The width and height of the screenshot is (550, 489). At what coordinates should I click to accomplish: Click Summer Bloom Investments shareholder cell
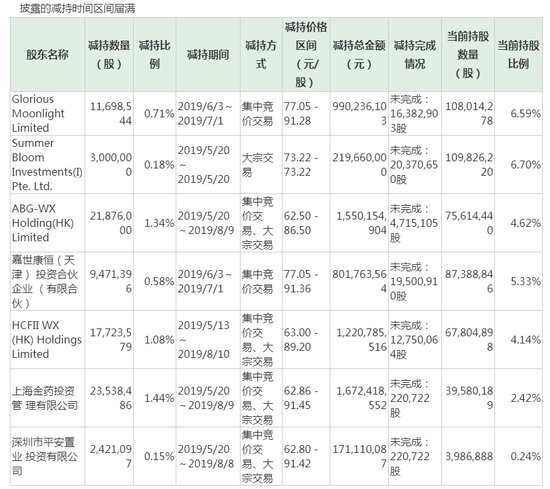coord(47,165)
